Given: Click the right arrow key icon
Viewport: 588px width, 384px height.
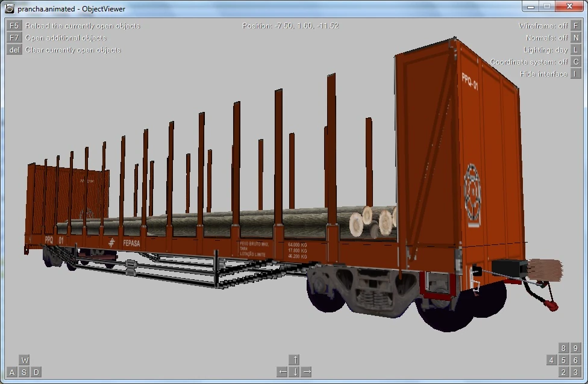Looking at the screenshot, I should [307, 371].
